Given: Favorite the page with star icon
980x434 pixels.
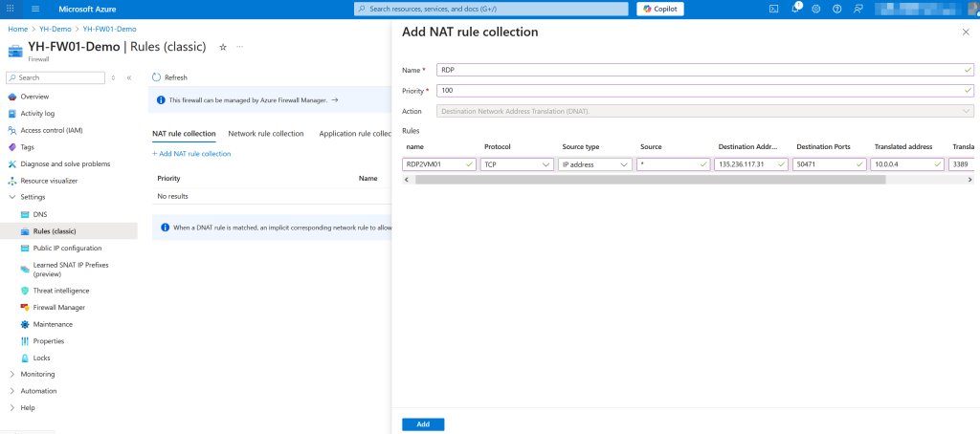Looking at the screenshot, I should [x=223, y=47].
